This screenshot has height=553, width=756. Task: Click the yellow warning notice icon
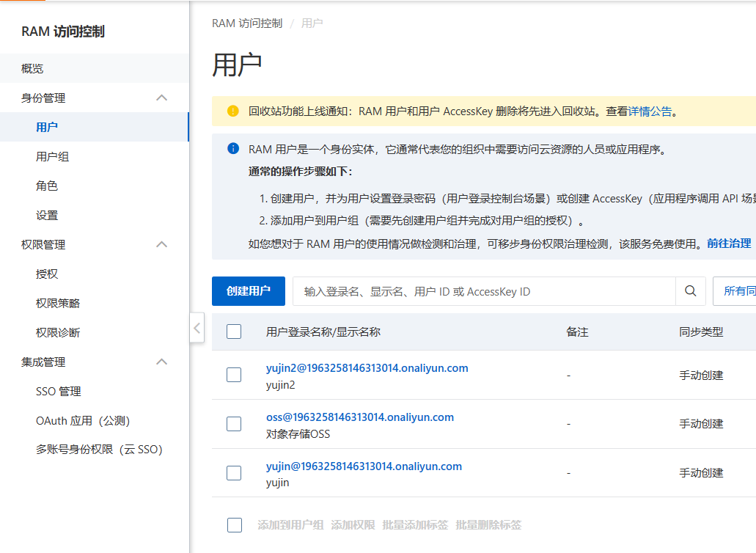pyautogui.click(x=233, y=111)
